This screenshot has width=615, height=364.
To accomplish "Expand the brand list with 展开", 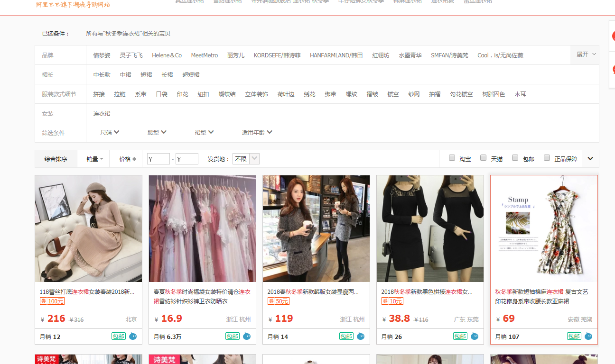I will (585, 55).
